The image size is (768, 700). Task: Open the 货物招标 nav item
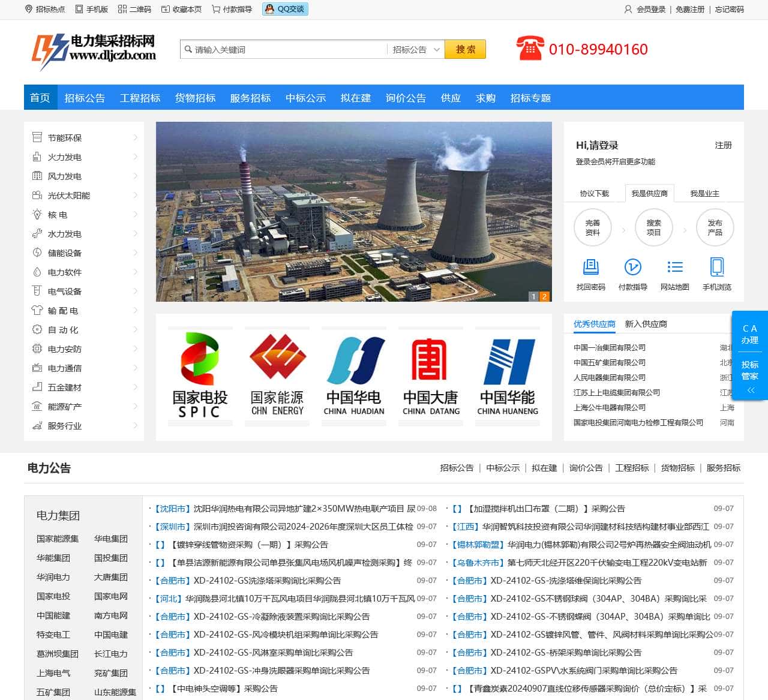[195, 98]
